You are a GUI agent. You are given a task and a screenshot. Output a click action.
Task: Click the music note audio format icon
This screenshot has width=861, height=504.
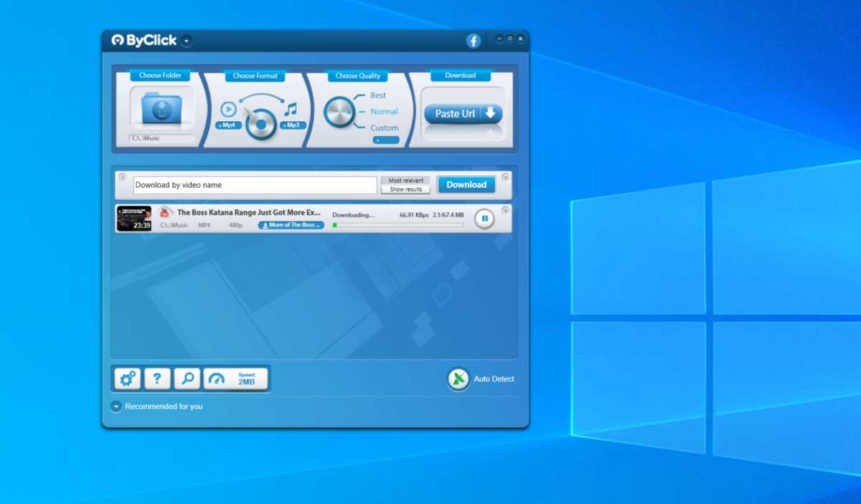[x=290, y=110]
